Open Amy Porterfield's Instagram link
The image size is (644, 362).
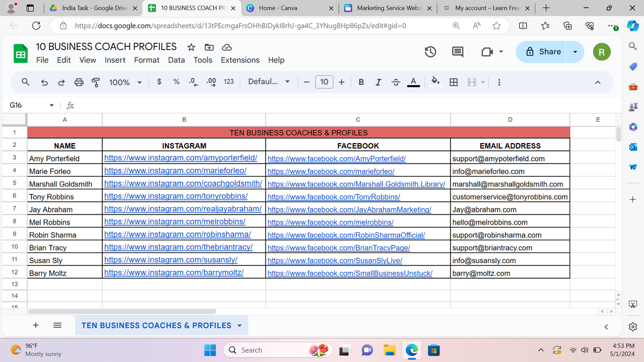tap(181, 158)
